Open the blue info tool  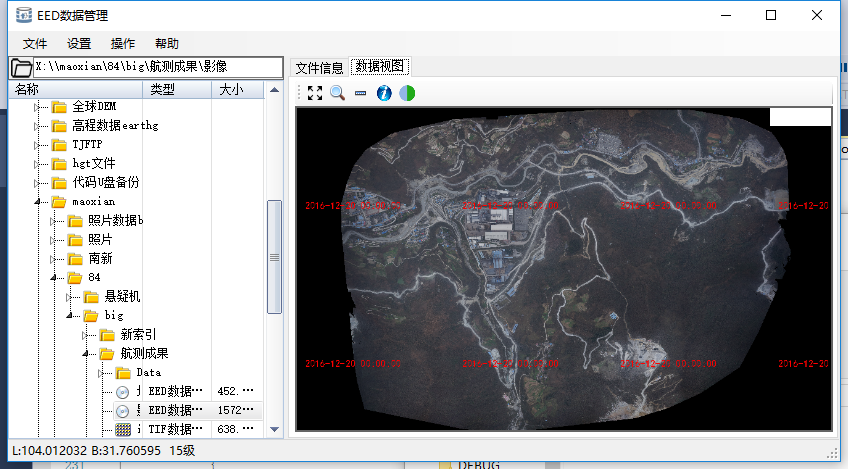click(x=384, y=93)
